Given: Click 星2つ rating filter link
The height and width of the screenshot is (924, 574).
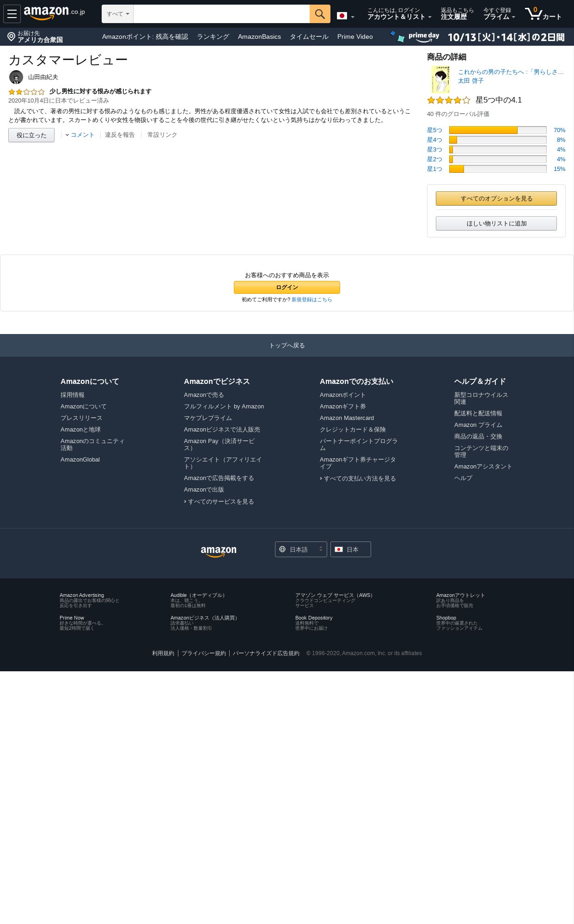Looking at the screenshot, I should coord(434,159).
